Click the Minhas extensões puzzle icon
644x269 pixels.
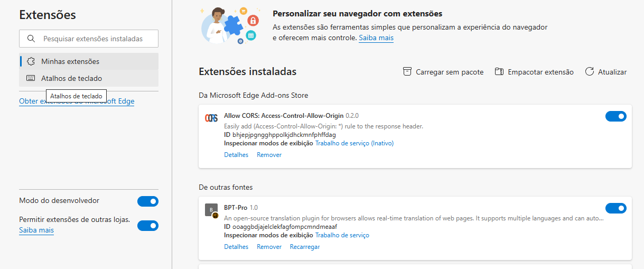tap(31, 61)
